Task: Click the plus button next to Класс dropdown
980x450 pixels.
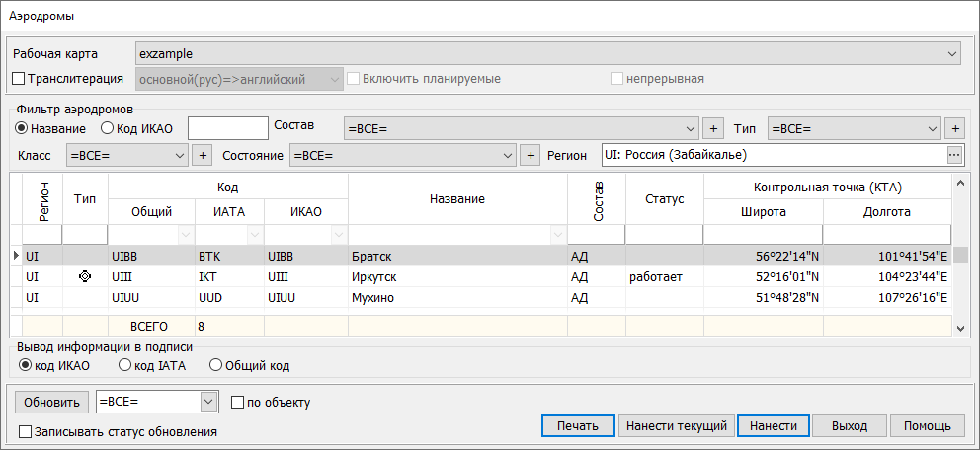Action: pos(202,156)
